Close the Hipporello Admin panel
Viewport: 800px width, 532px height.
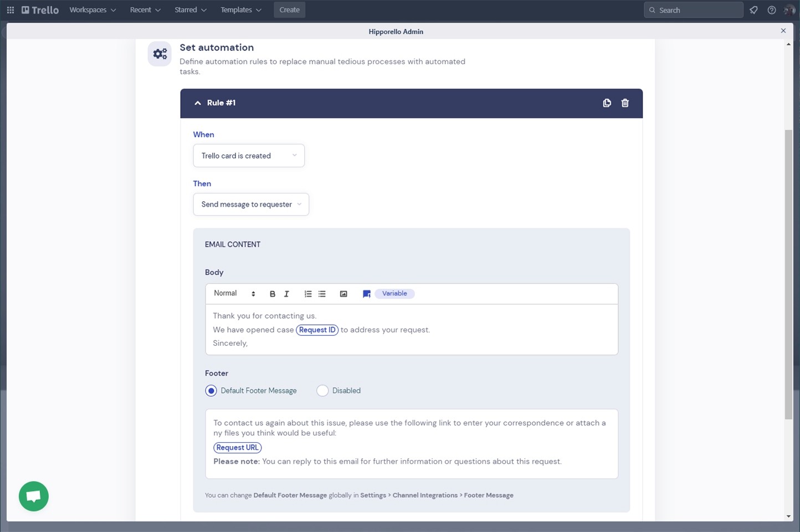[783, 31]
